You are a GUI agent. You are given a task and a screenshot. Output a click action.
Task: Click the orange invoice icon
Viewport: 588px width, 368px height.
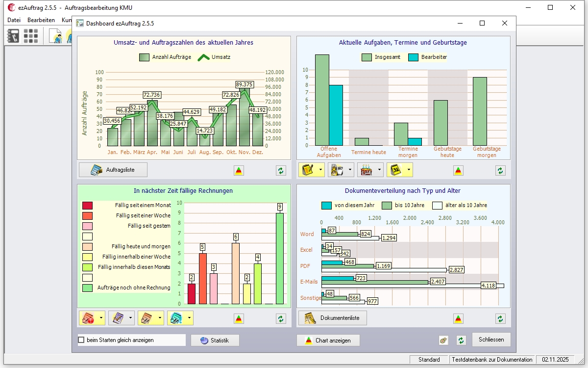point(147,318)
